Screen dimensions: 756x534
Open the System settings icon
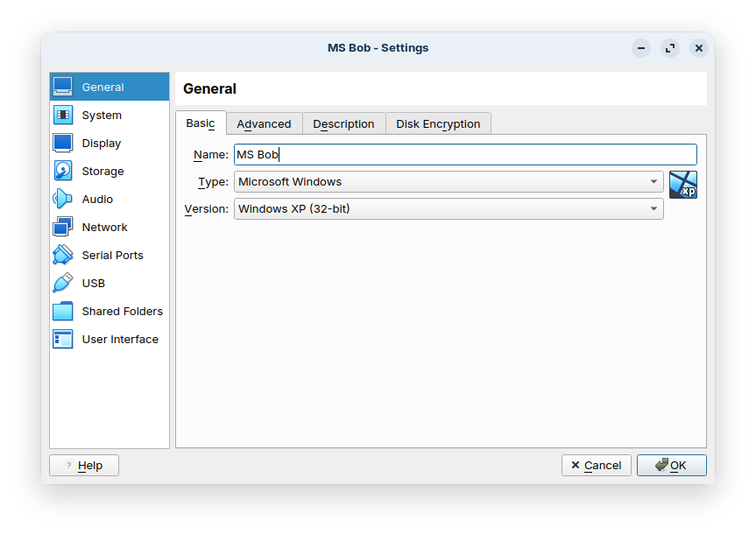[x=63, y=115]
